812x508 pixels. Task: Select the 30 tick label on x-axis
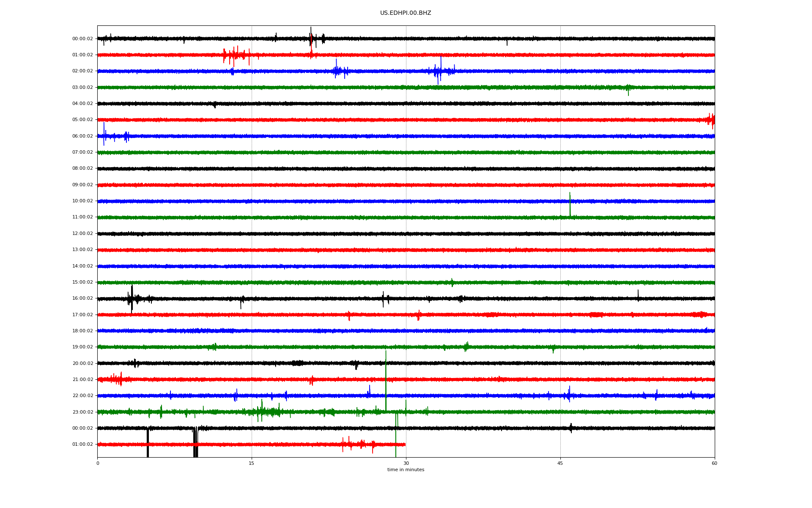pyautogui.click(x=406, y=463)
